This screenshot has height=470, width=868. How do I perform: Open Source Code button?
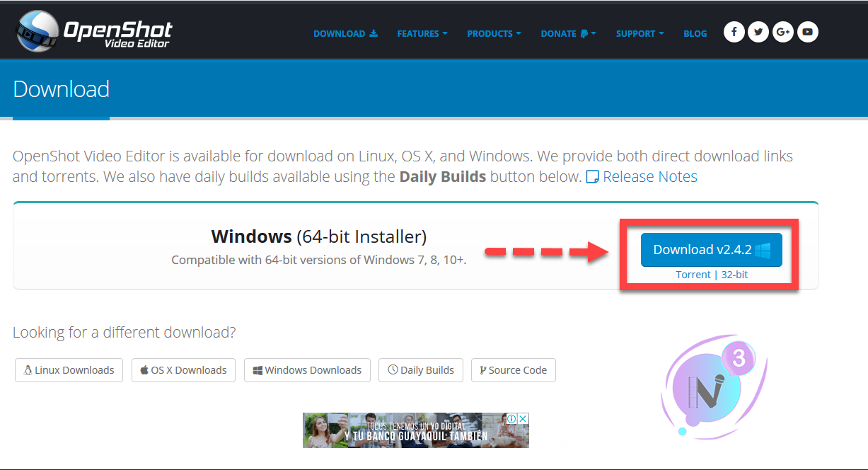[x=514, y=370]
